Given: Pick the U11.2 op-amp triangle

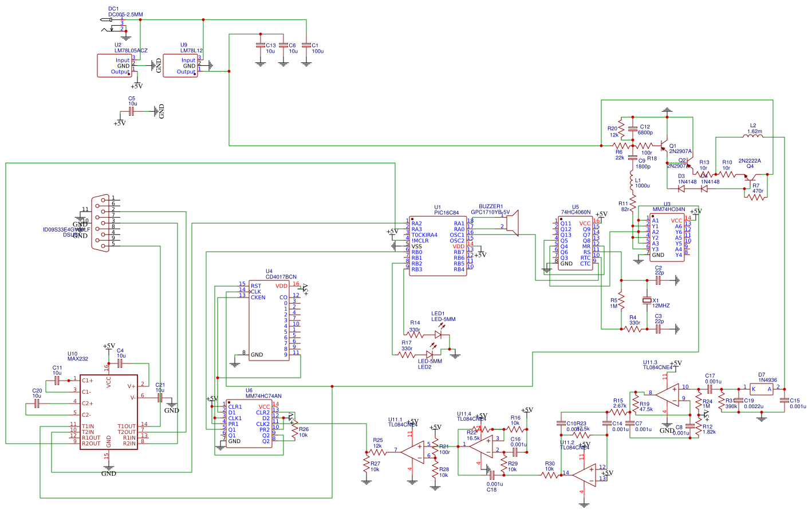Looking at the screenshot, I should [585, 474].
